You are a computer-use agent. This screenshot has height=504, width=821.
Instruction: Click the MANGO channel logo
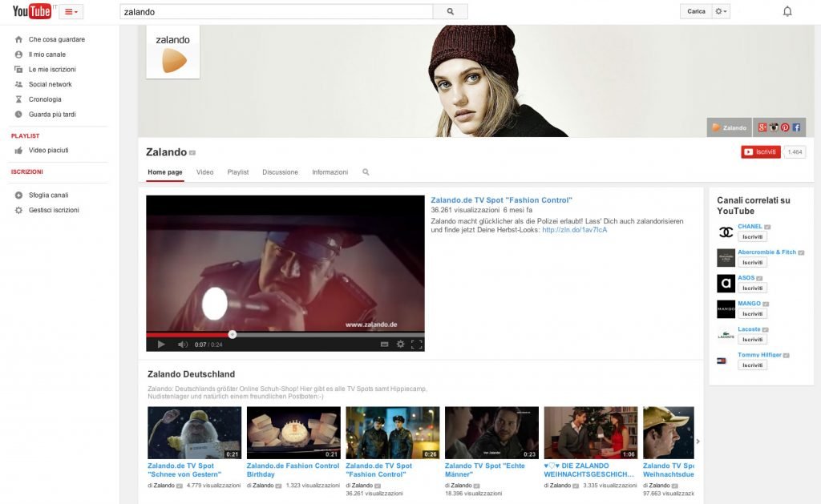(726, 309)
